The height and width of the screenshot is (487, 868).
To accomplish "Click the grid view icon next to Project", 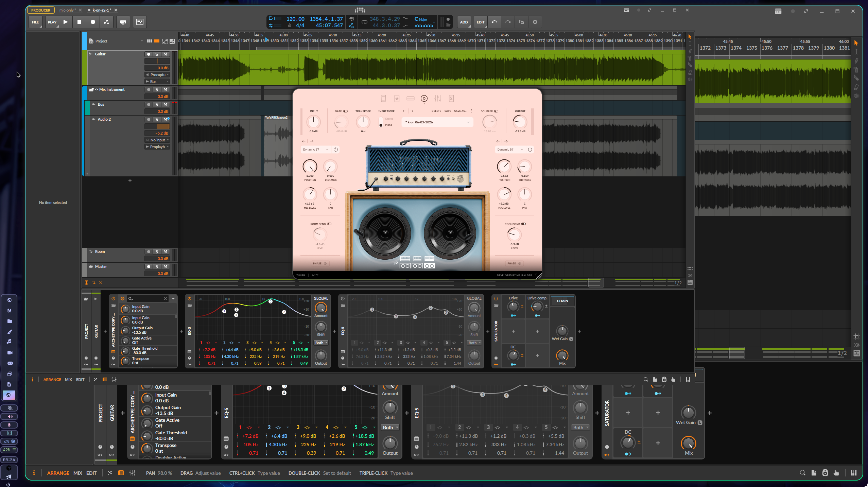I will [150, 41].
